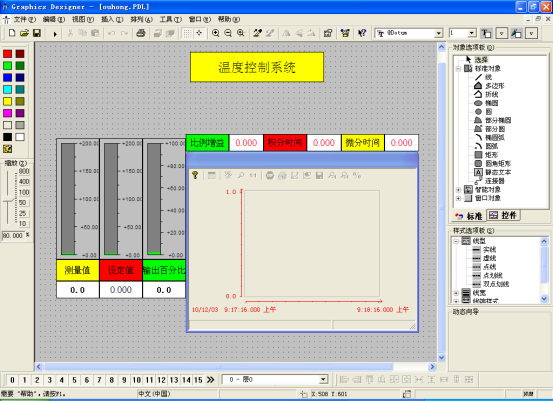Switch to the 标准 tab
The image size is (553, 401).
[469, 216]
